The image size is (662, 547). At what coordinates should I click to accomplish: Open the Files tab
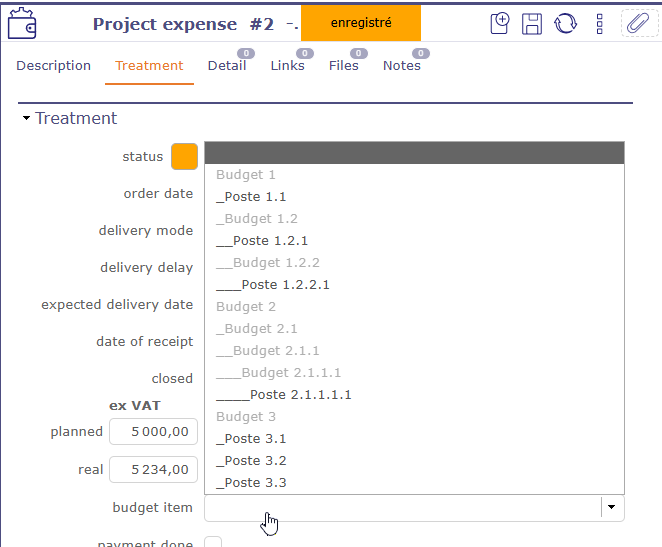(x=343, y=66)
